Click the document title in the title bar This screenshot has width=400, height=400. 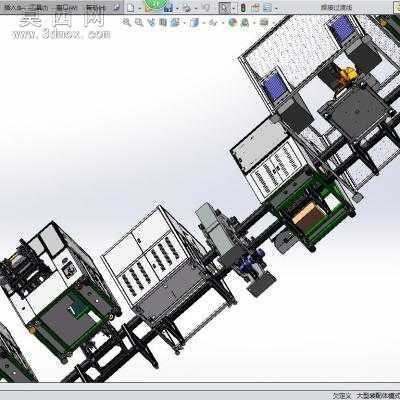(x=336, y=7)
